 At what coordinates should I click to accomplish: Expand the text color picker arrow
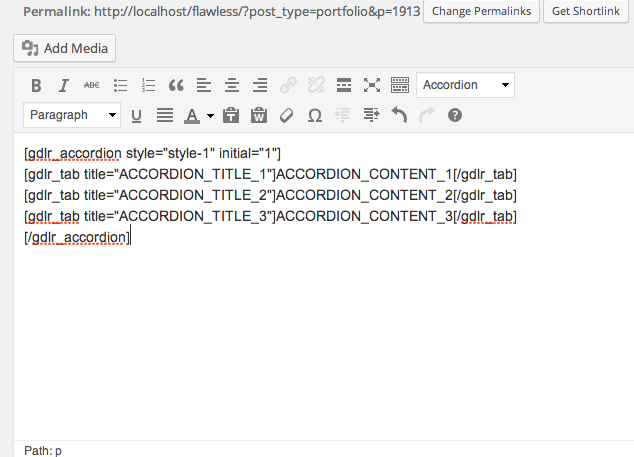pyautogui.click(x=210, y=116)
